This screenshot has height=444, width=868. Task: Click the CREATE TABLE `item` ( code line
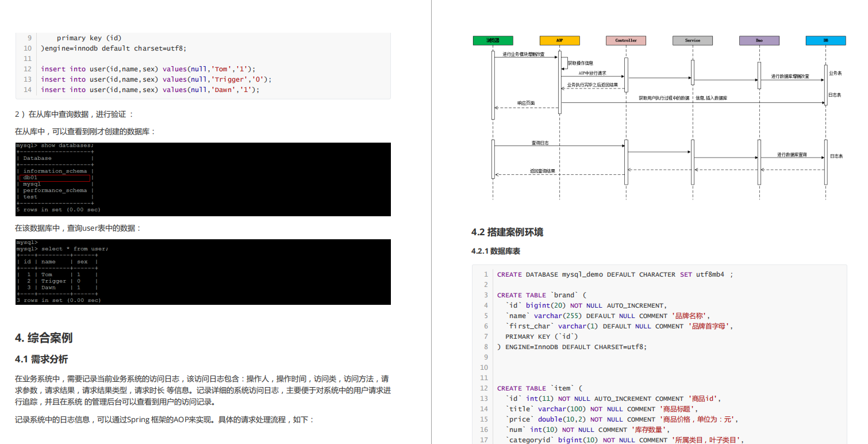(x=540, y=388)
